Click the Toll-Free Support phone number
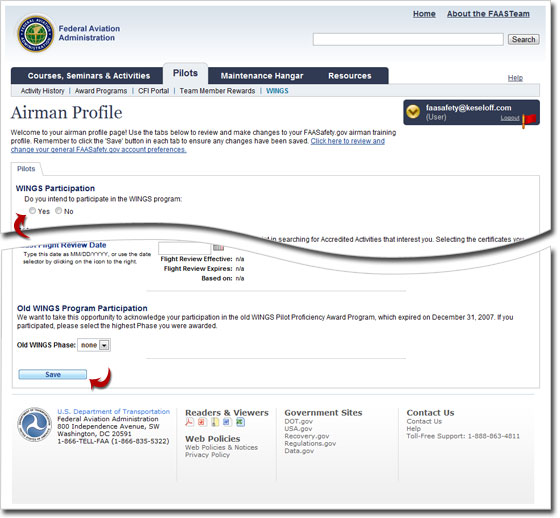The height and width of the screenshot is (518, 560). (494, 436)
